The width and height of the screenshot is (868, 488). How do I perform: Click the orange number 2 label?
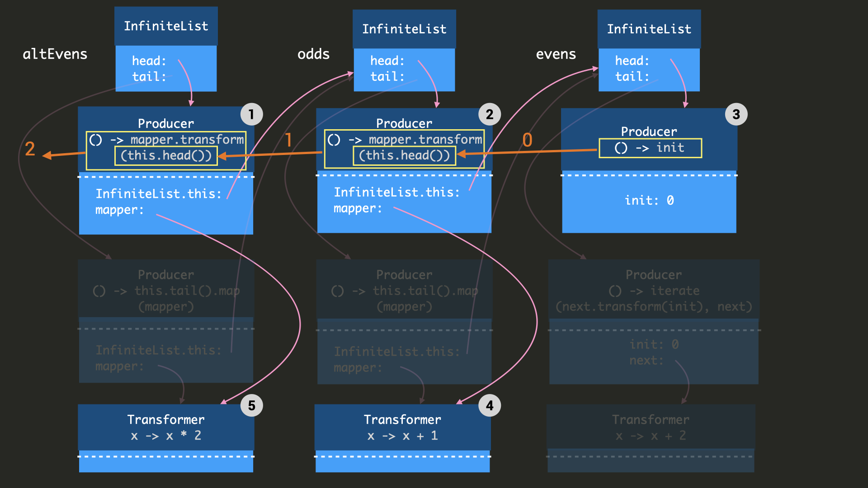coord(30,149)
